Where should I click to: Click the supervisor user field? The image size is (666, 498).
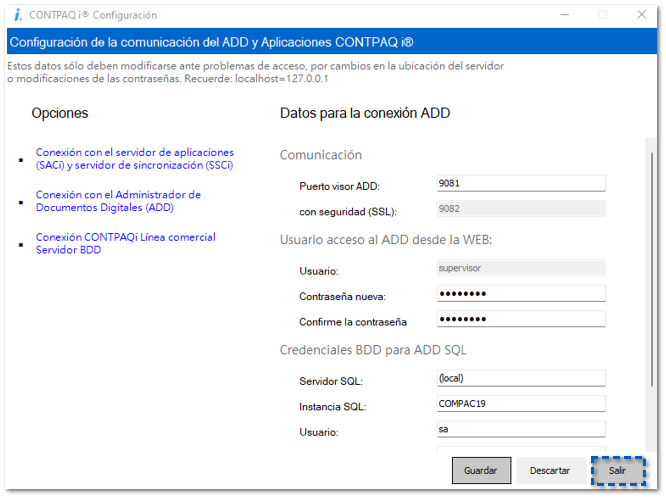521,268
